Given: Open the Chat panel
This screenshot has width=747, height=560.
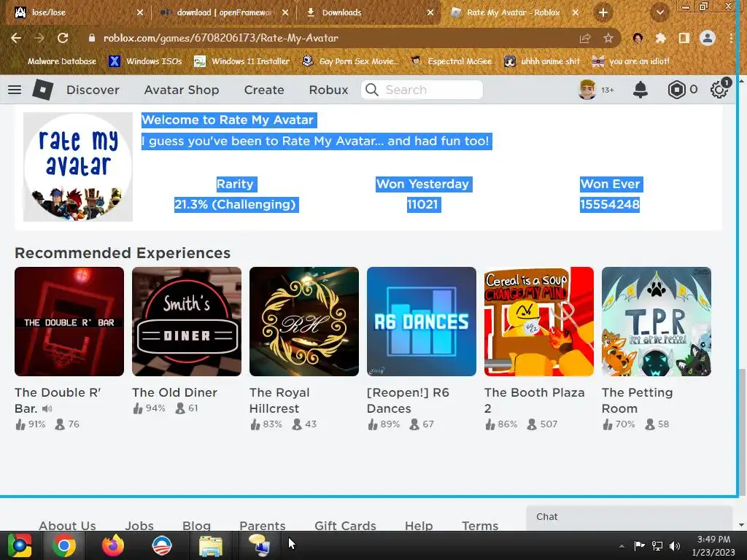Looking at the screenshot, I should 629,518.
